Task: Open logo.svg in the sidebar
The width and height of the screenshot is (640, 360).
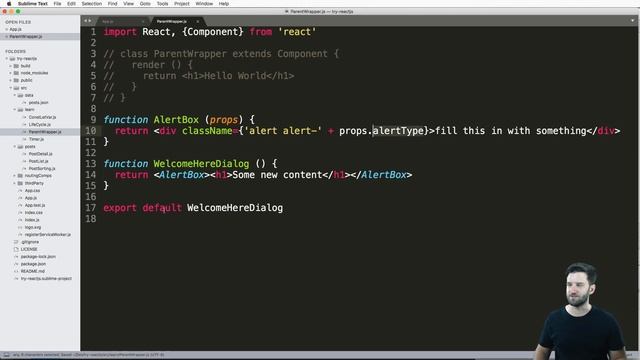Action: click(x=33, y=227)
